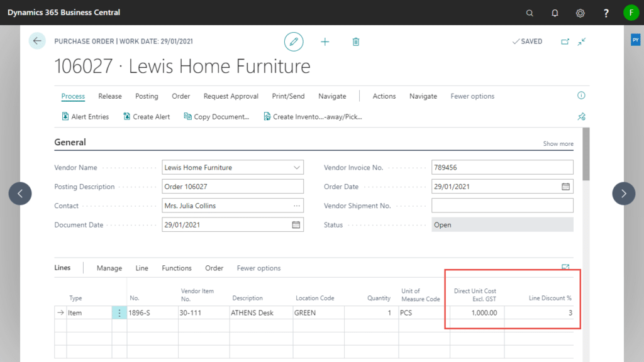644x362 pixels.
Task: Click the Description column header
Action: click(247, 299)
